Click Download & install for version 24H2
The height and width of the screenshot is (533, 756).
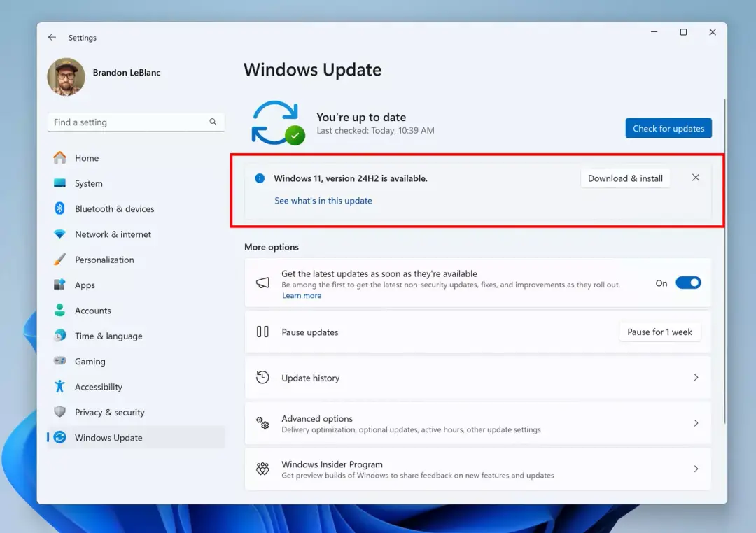coord(625,178)
